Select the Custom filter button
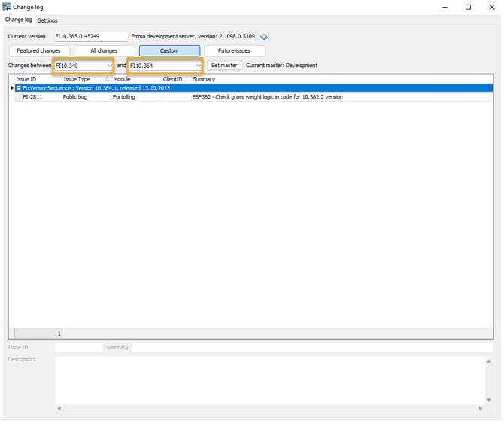 click(169, 51)
